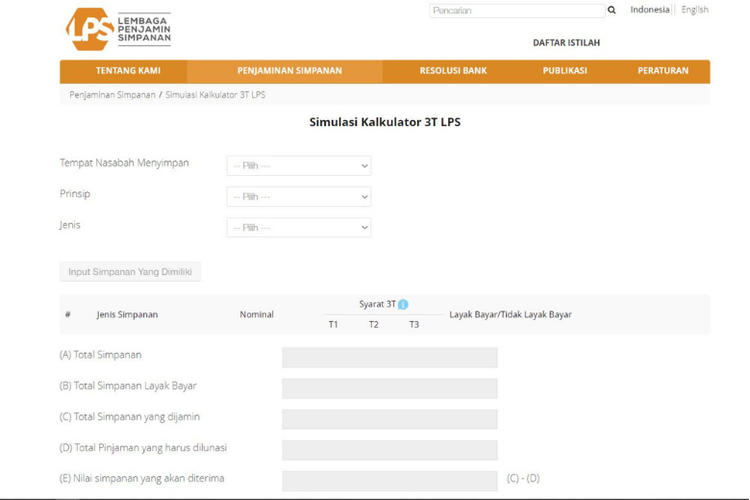Open Tempat Nasabah Menyimpan dropdown
Image resolution: width=750 pixels, height=500 pixels.
click(298, 166)
